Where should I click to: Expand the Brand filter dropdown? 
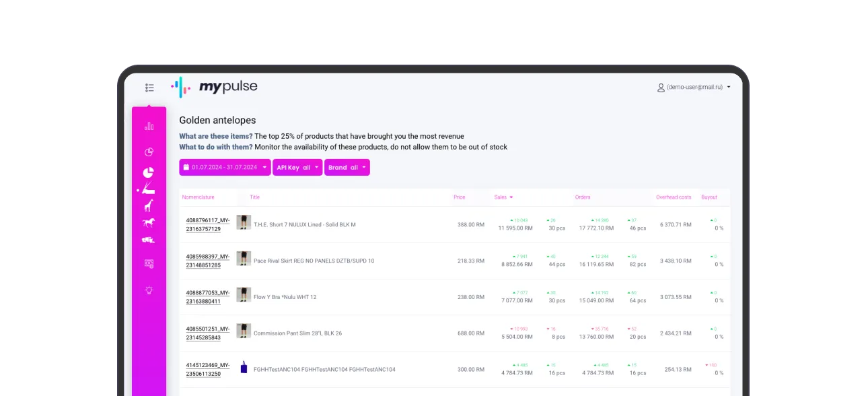[347, 167]
